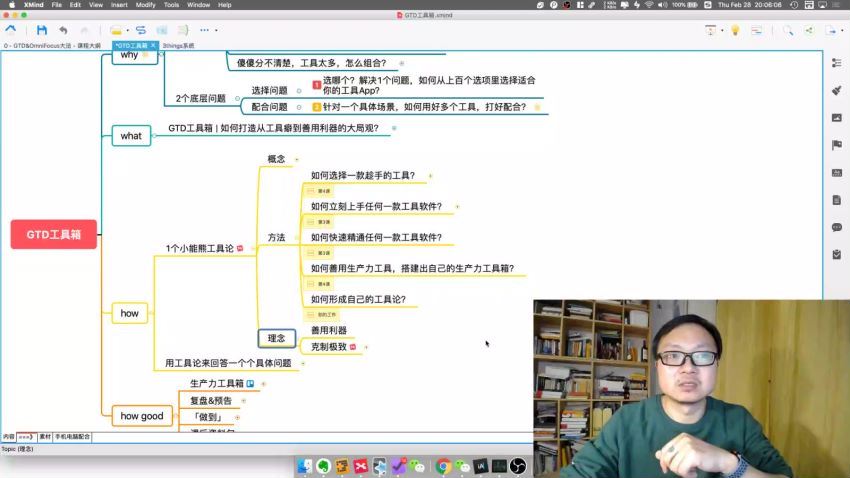Screen dimensions: 850x478
Task: Open dropdown arrow next to presentation icon
Action: tap(722, 30)
